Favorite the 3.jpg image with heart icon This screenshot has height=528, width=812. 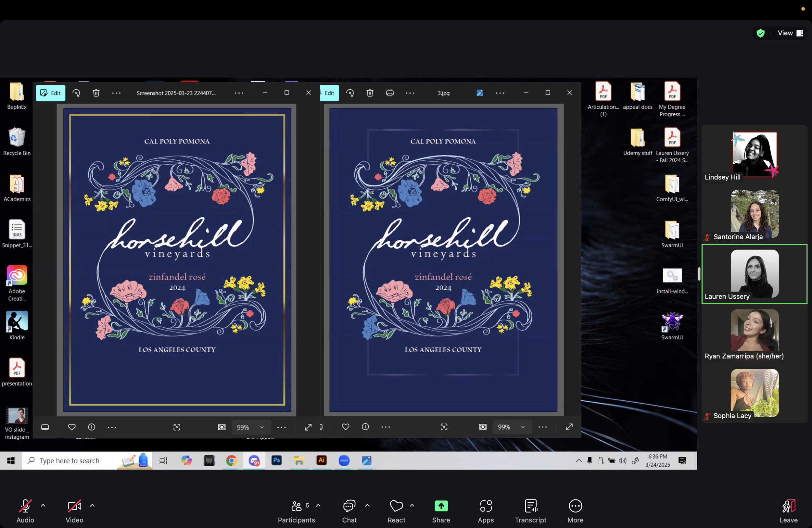[346, 427]
